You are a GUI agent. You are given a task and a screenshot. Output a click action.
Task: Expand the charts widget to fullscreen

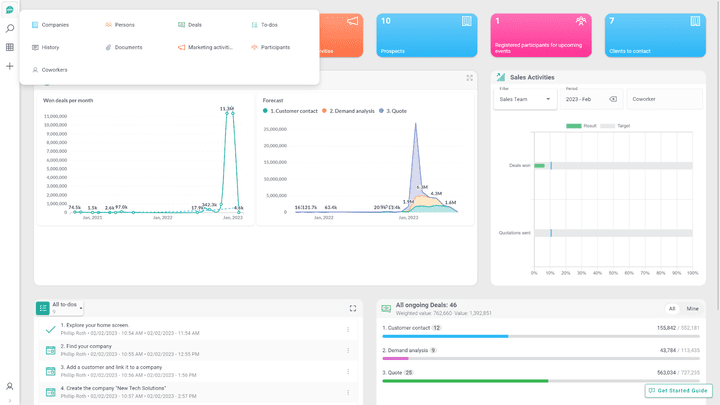tap(470, 78)
